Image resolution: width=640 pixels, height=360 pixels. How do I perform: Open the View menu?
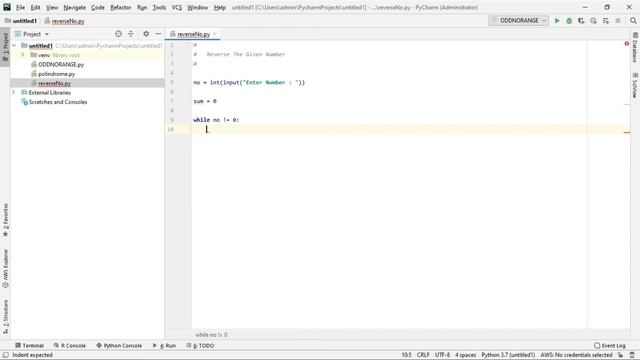52,7
